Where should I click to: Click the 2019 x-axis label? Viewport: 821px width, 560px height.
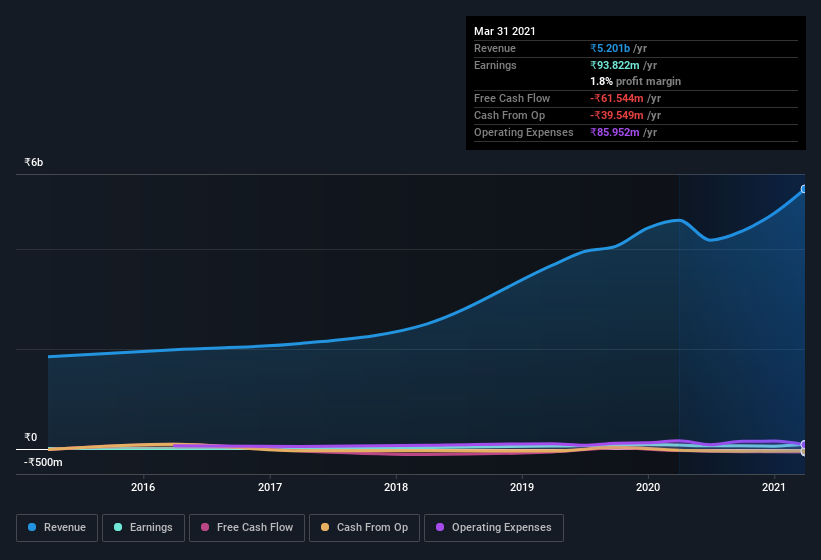[x=522, y=487]
